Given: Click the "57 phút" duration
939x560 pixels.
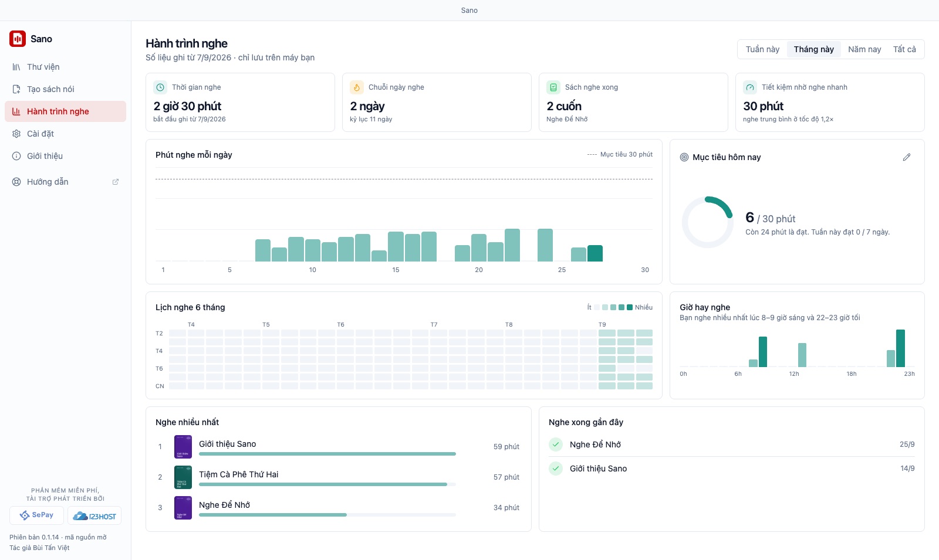Looking at the screenshot, I should [506, 477].
